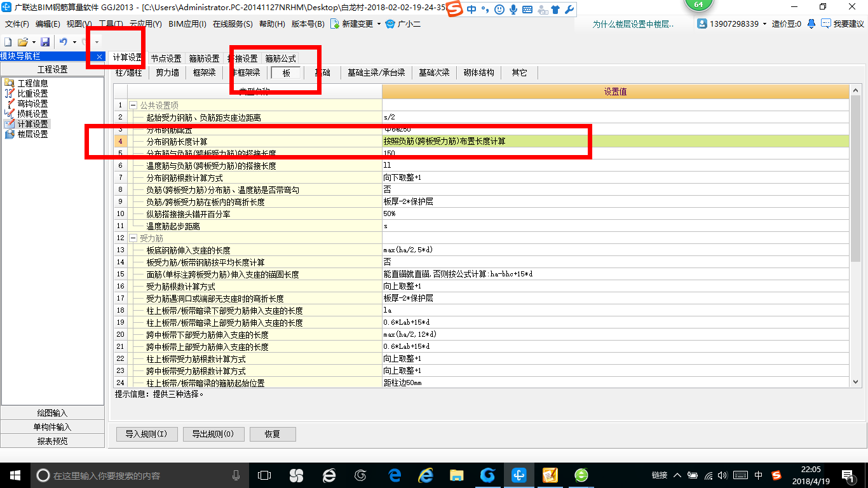The height and width of the screenshot is (488, 868).
Task: Close the 模块导航栏 panel
Action: (x=100, y=57)
